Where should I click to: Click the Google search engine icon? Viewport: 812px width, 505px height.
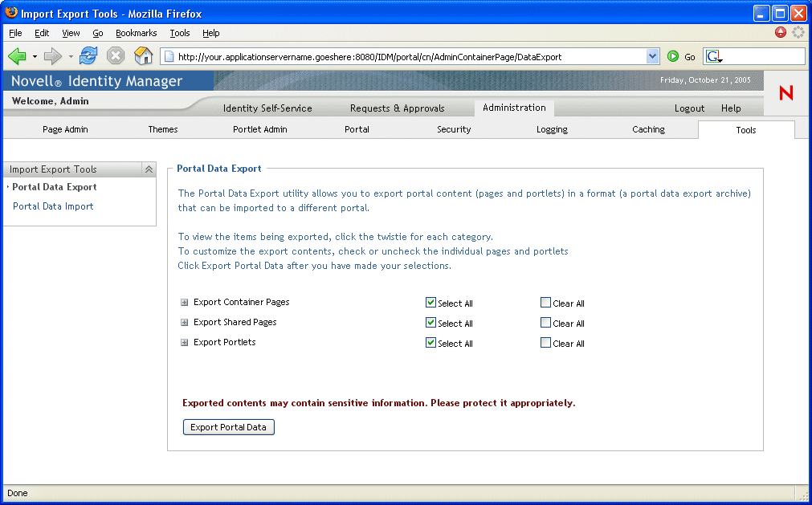(713, 56)
